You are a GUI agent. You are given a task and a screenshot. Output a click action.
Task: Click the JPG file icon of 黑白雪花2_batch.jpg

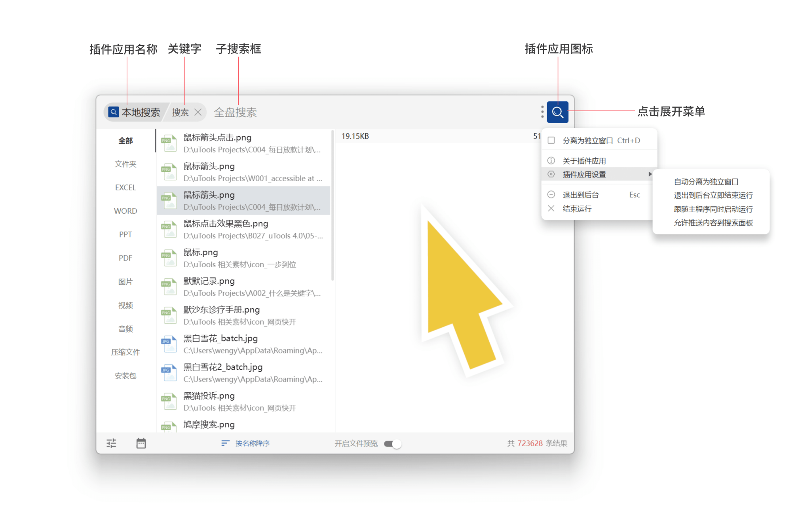tap(169, 373)
